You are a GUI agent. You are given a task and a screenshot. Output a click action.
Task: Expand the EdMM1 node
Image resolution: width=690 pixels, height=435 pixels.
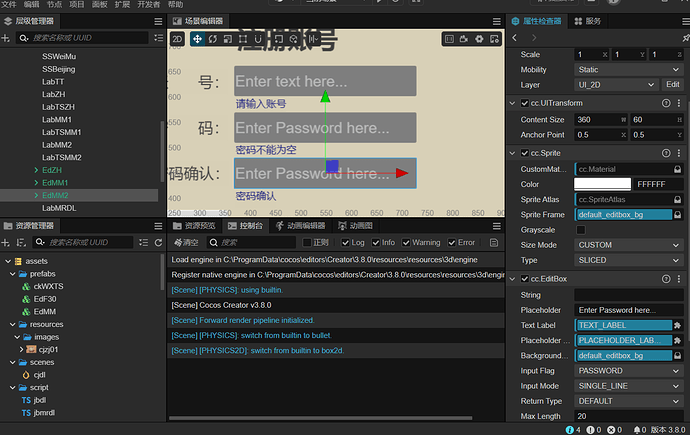36,183
